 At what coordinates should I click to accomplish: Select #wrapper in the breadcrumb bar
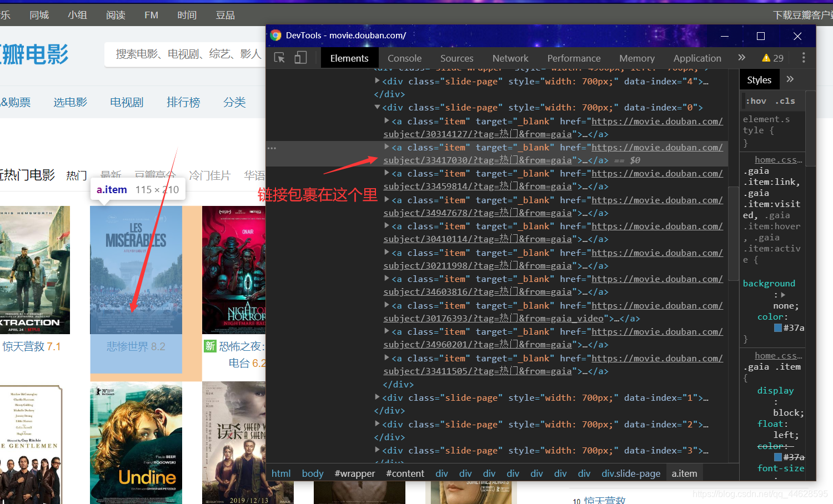(x=355, y=473)
